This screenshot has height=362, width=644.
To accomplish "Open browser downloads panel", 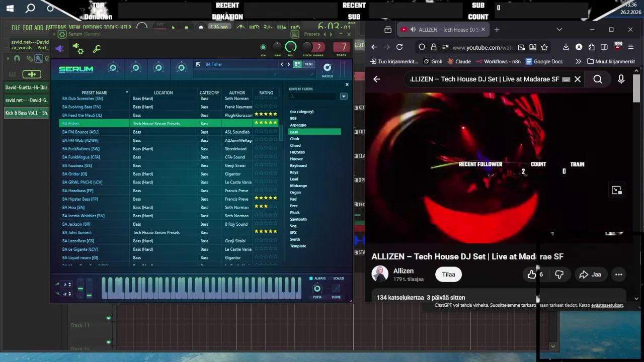I will click(x=566, y=47).
